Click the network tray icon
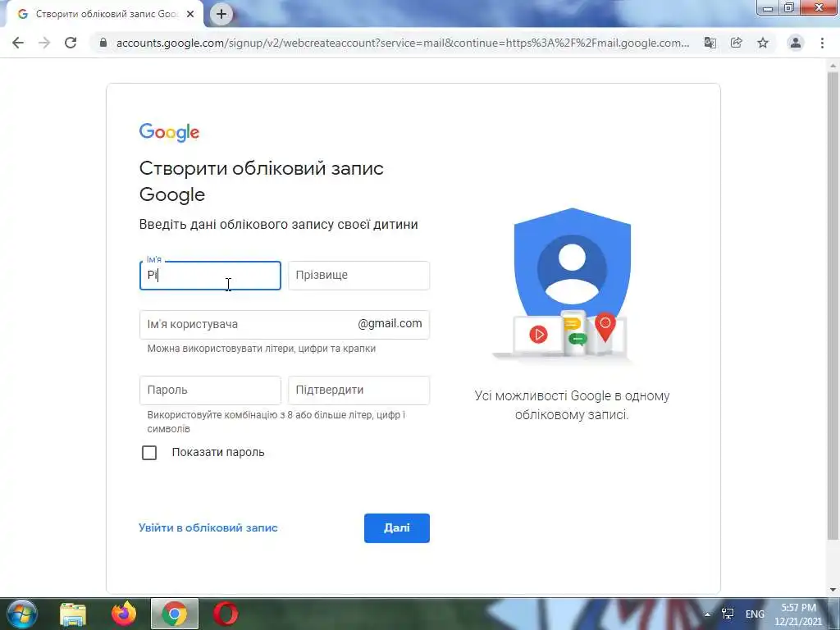 click(728, 614)
